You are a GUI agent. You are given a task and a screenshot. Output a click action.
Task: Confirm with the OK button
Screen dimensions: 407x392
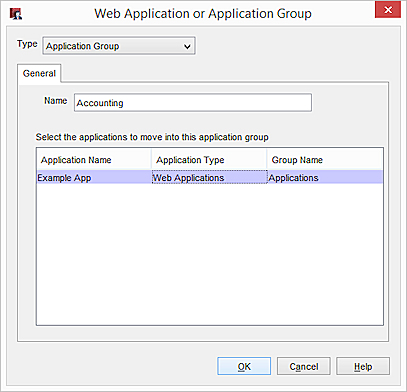click(x=244, y=366)
